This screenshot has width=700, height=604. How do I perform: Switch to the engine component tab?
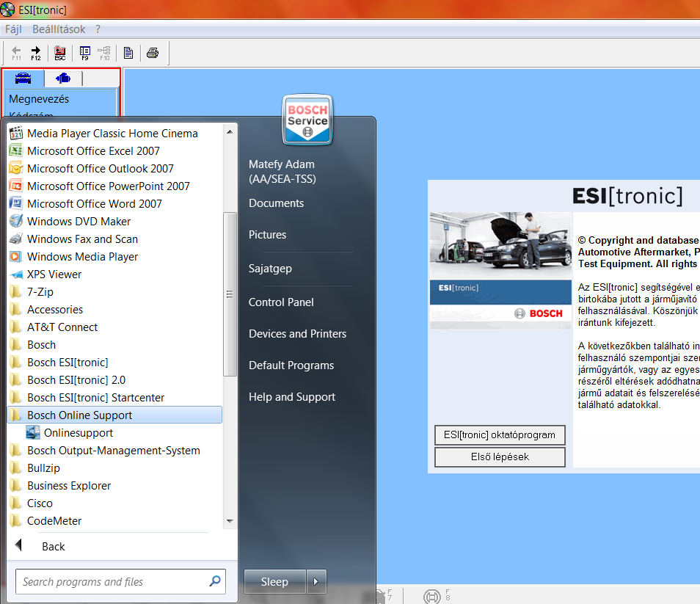point(63,79)
